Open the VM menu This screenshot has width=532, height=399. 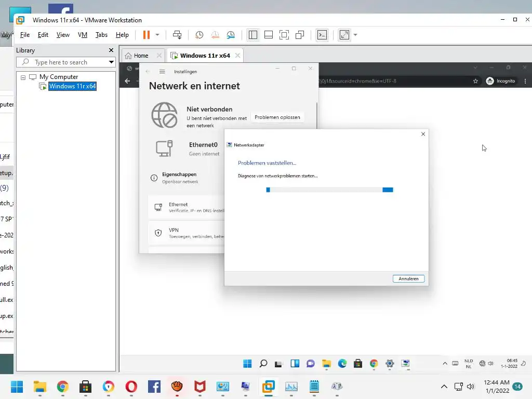click(83, 35)
